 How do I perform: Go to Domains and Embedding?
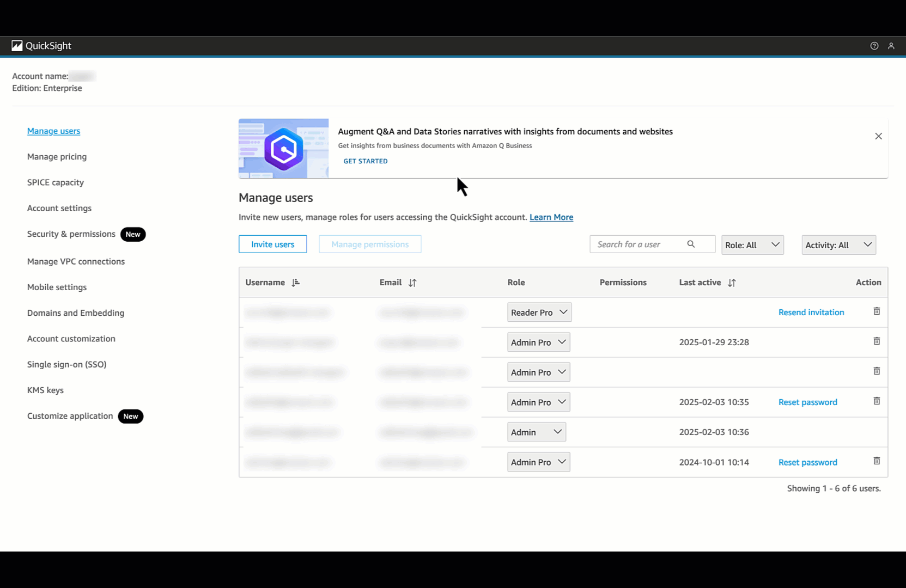click(x=76, y=313)
